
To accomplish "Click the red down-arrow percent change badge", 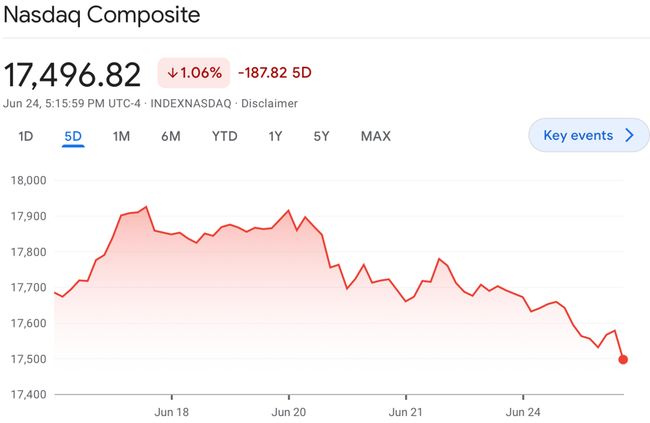I will [194, 73].
